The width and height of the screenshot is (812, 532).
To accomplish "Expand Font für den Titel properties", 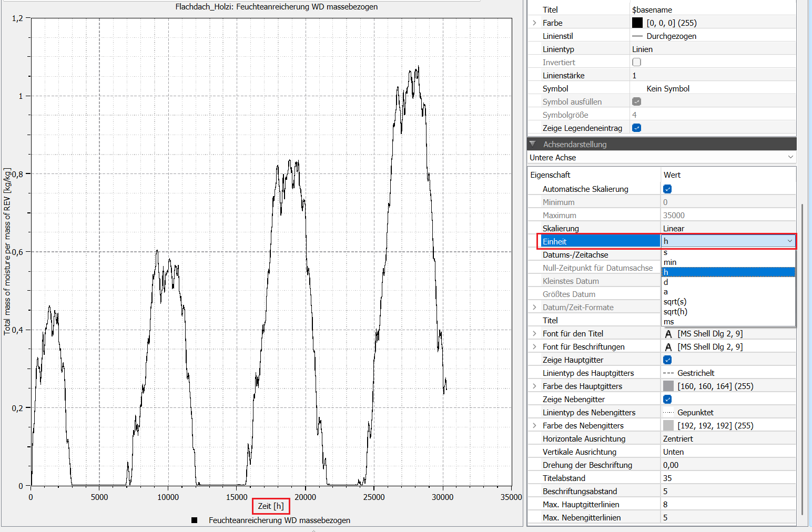I will (x=534, y=333).
